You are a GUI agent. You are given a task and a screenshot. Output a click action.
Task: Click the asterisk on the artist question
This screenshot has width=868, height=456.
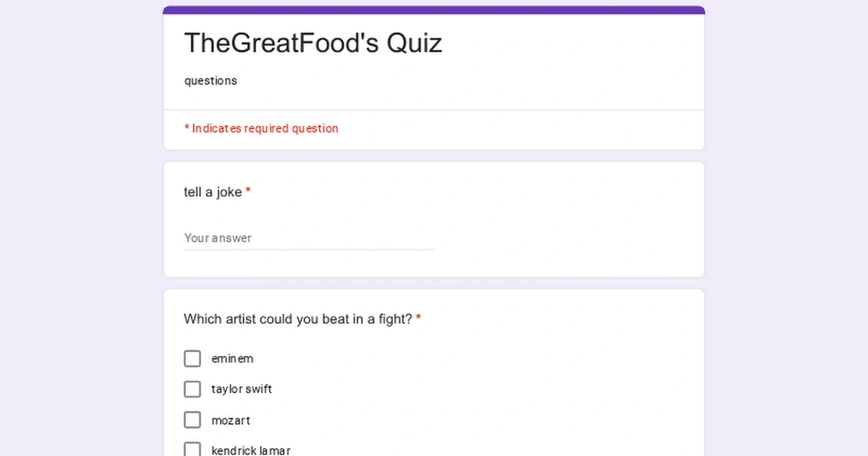pyautogui.click(x=420, y=318)
